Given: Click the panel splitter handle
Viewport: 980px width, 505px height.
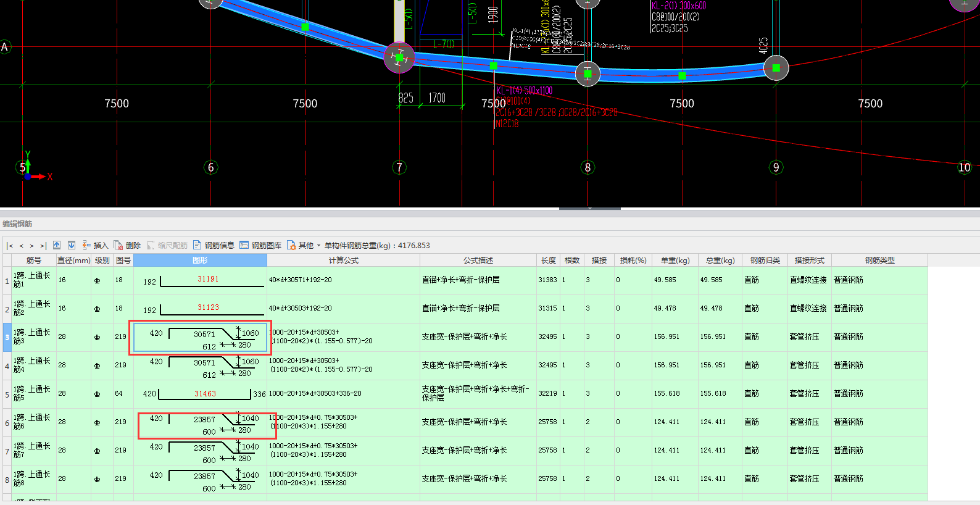Looking at the screenshot, I should pyautogui.click(x=589, y=209).
